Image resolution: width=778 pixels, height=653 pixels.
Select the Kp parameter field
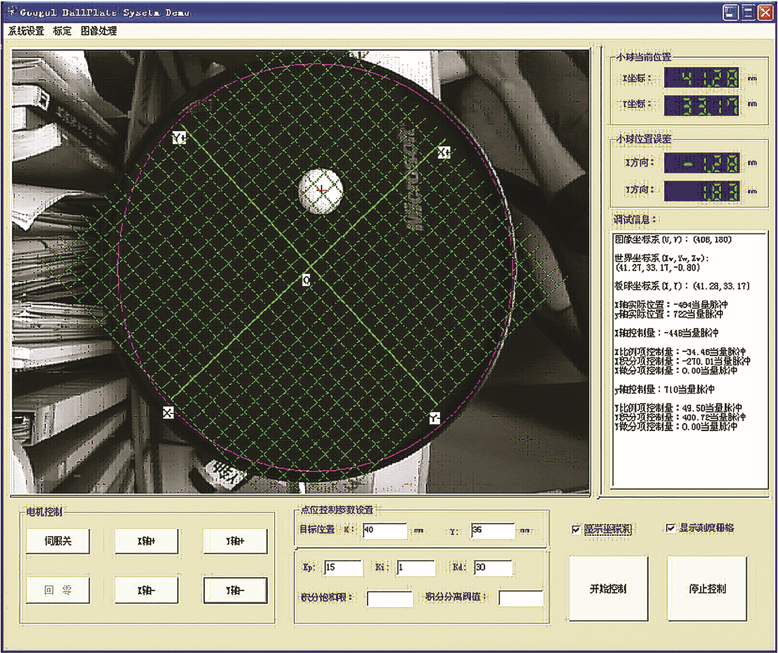tap(343, 568)
